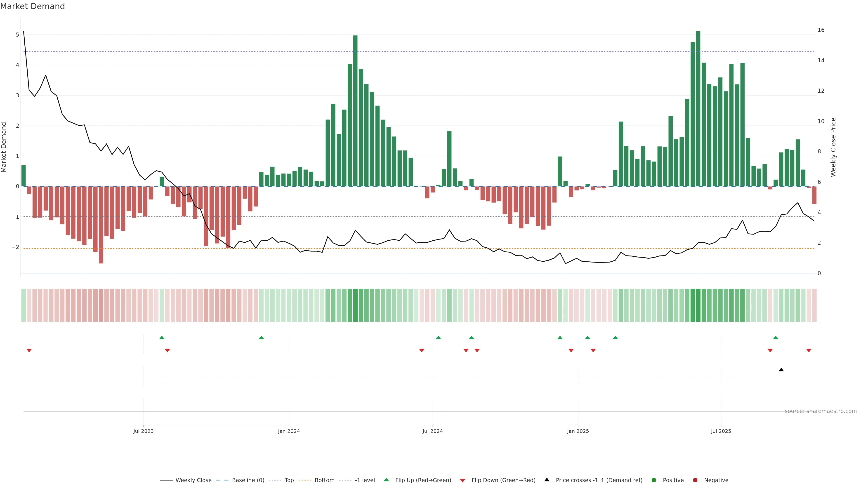Click the lowest red bar in 2023
Image resolution: width=868 pixels, height=488 pixels.
coord(101,225)
